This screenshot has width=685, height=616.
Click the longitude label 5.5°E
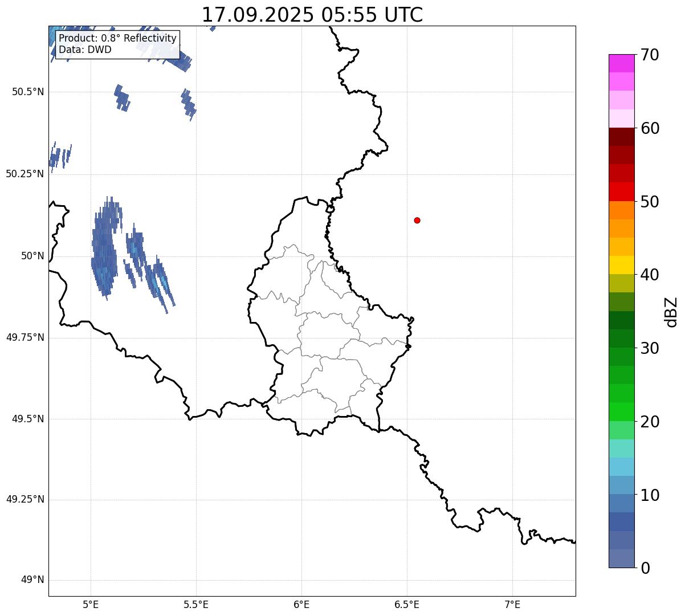(196, 604)
